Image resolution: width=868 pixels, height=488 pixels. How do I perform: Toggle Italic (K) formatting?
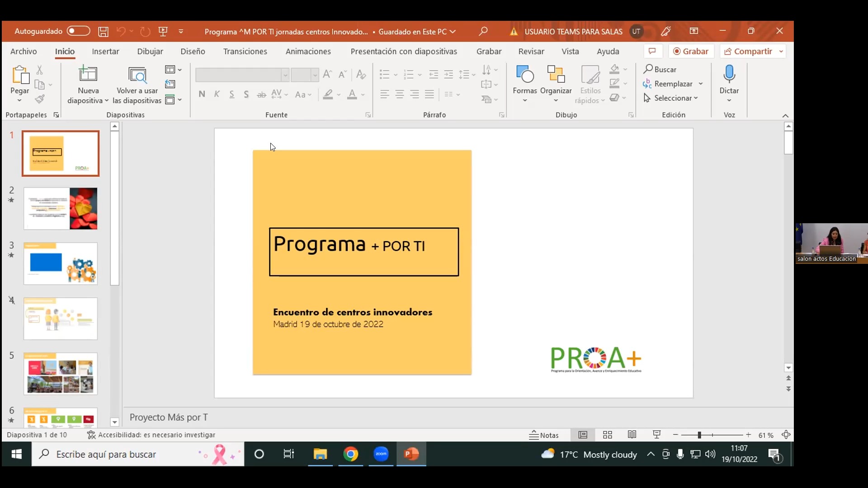tap(217, 94)
